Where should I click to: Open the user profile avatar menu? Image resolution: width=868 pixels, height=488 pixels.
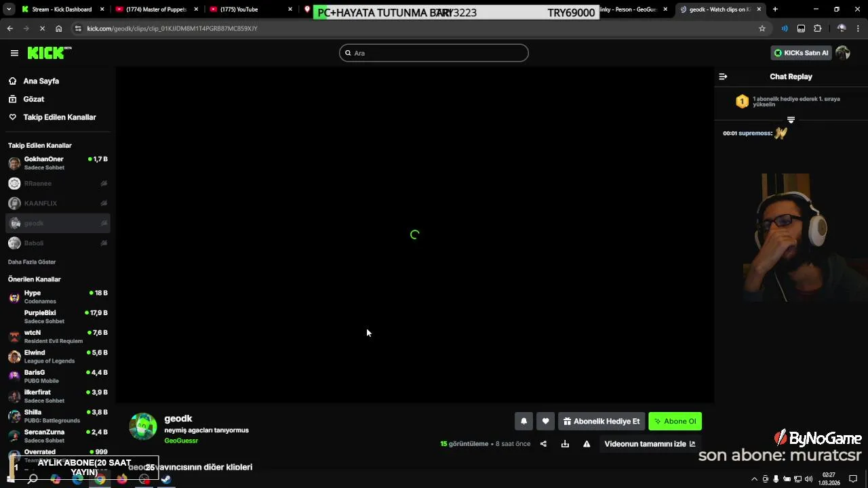(843, 53)
